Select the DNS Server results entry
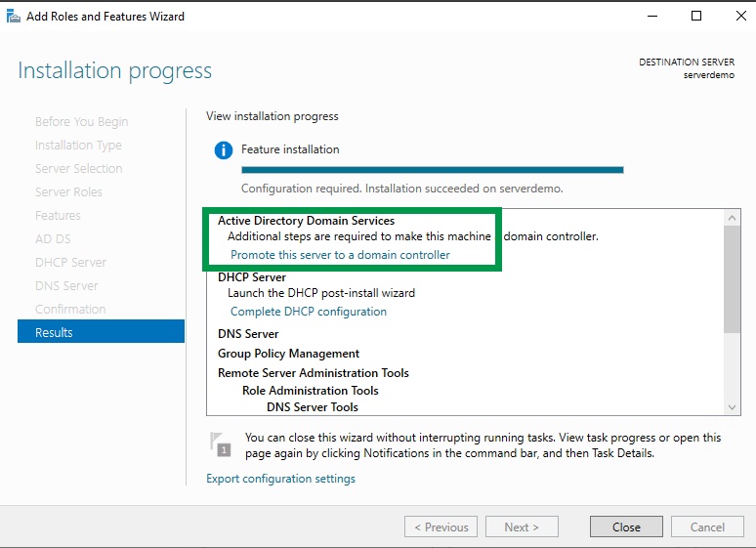 point(248,334)
